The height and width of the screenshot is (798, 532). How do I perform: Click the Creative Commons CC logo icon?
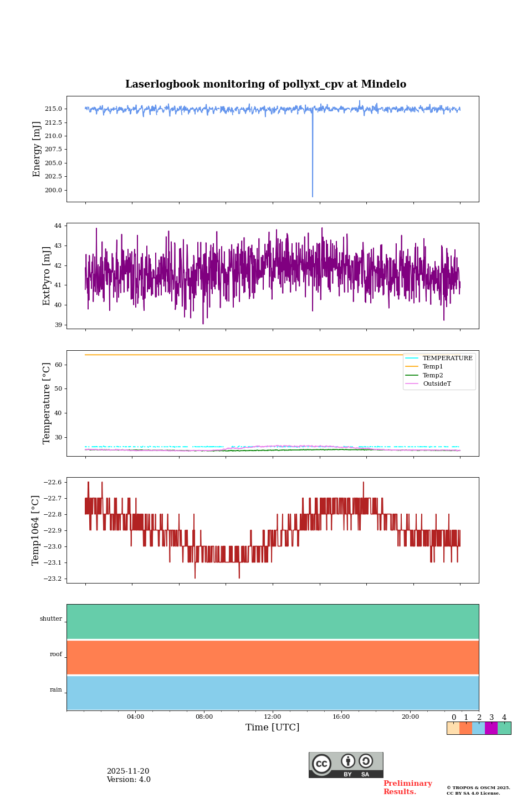(x=321, y=764)
